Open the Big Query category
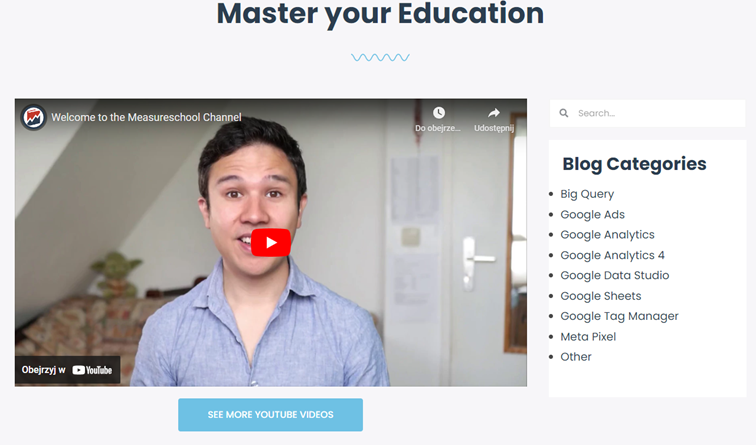The width and height of the screenshot is (756, 445). click(587, 194)
